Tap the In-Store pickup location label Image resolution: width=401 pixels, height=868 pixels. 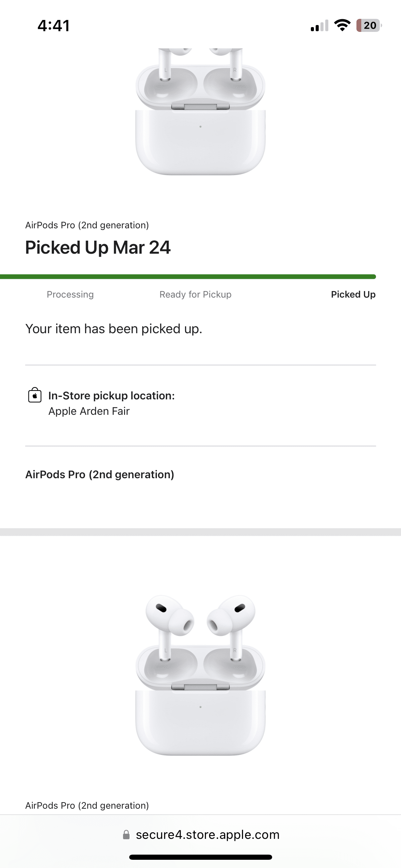pyautogui.click(x=111, y=396)
